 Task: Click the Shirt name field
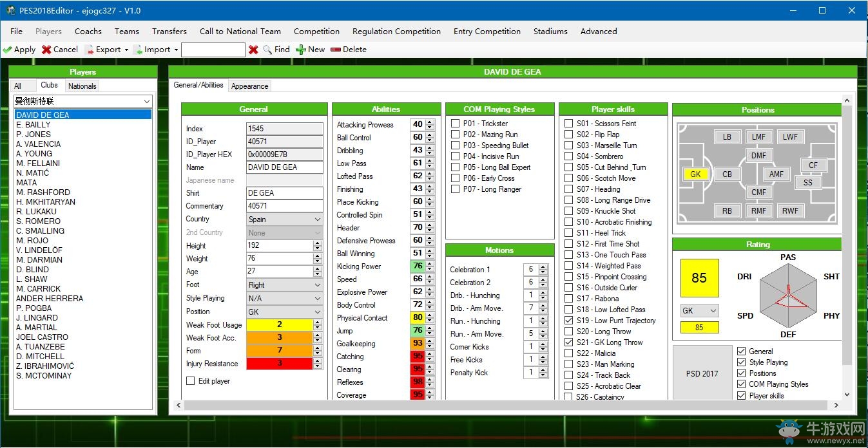pyautogui.click(x=285, y=193)
